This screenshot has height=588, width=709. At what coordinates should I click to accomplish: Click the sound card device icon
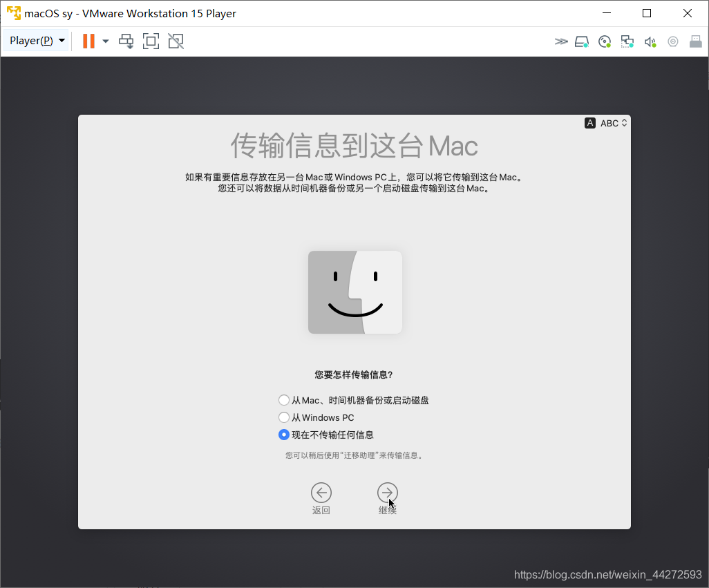coord(650,41)
